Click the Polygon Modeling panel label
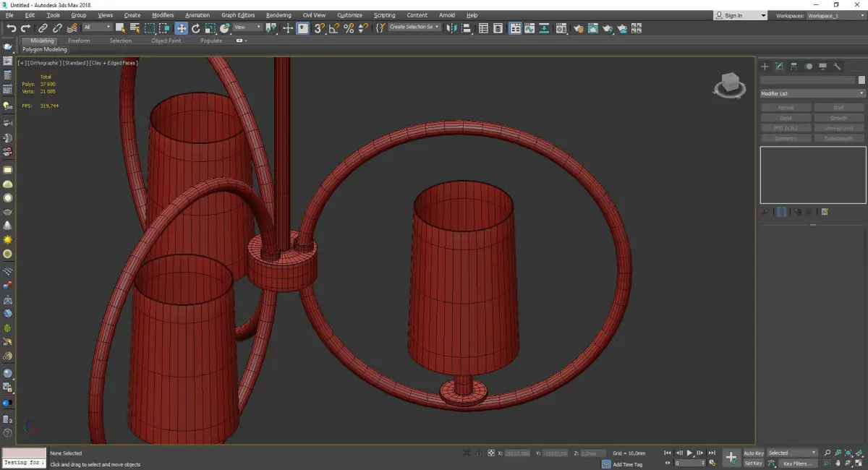This screenshot has height=470, width=868. coord(45,50)
